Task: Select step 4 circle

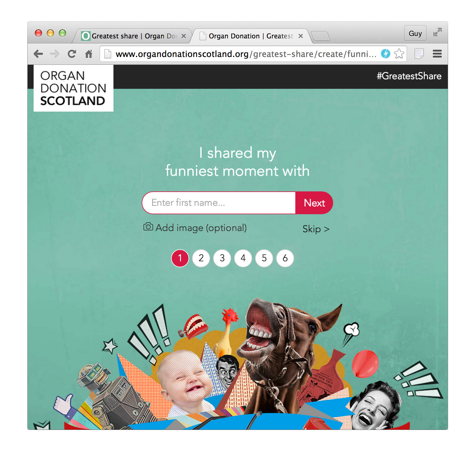Action: (x=243, y=258)
